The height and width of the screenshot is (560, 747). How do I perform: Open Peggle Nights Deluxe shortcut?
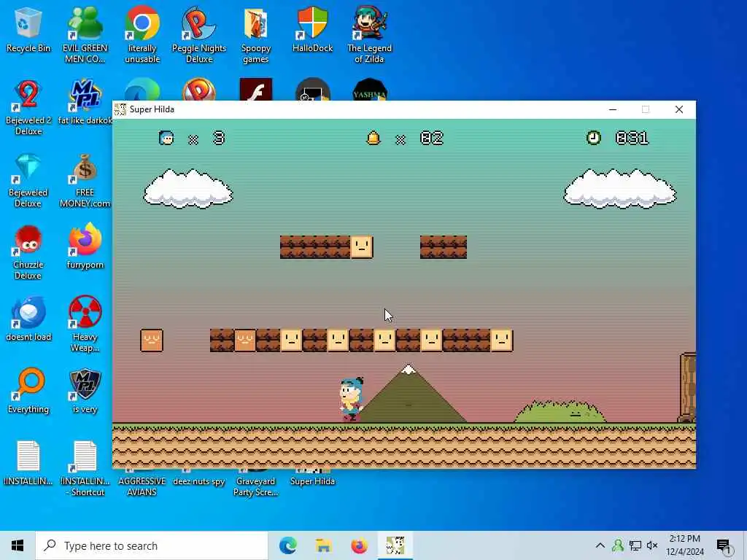click(x=199, y=34)
